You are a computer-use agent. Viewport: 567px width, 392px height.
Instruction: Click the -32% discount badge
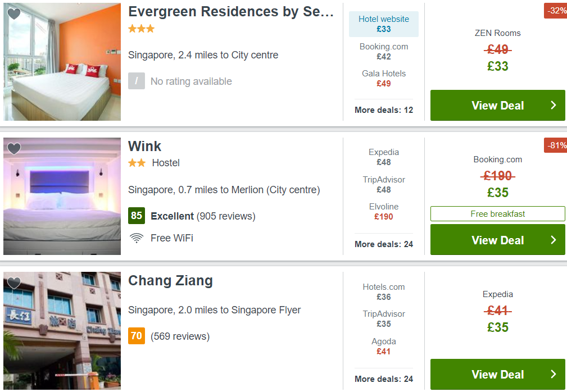556,11
